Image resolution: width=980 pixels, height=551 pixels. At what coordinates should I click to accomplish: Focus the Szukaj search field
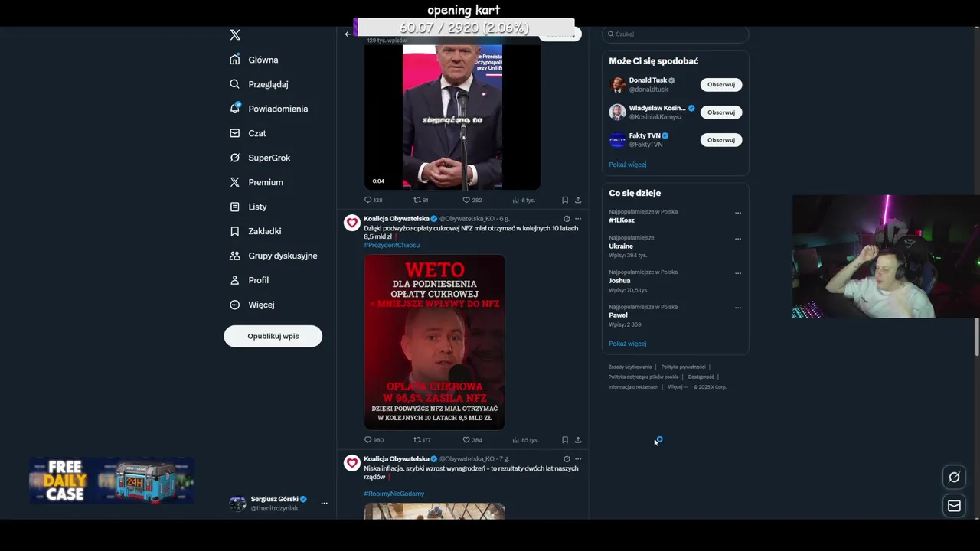[x=675, y=34]
